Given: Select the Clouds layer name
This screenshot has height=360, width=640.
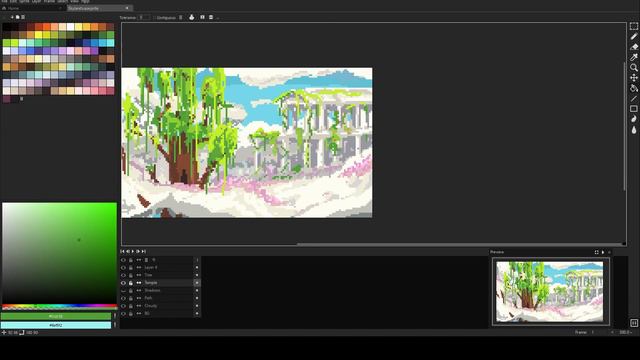Looking at the screenshot, I should tap(151, 306).
